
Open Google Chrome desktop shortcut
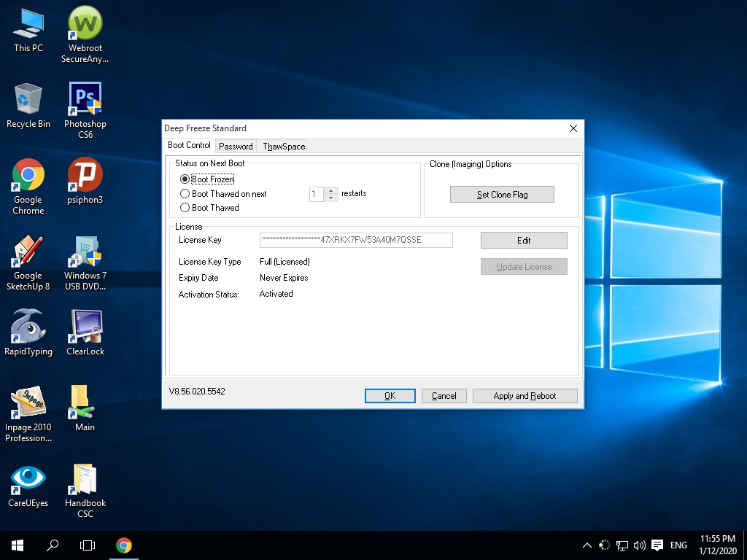[x=28, y=187]
